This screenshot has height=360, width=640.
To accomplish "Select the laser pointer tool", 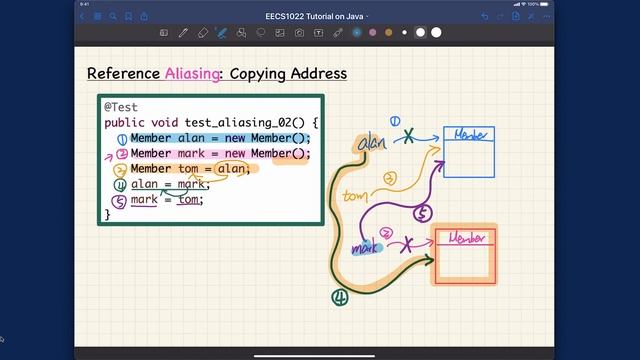I will pos(338,33).
